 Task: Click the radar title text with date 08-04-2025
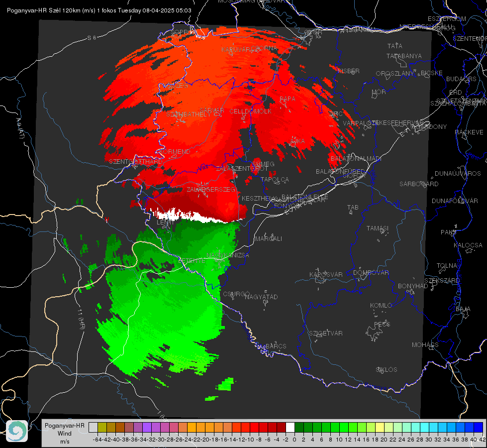click(99, 10)
